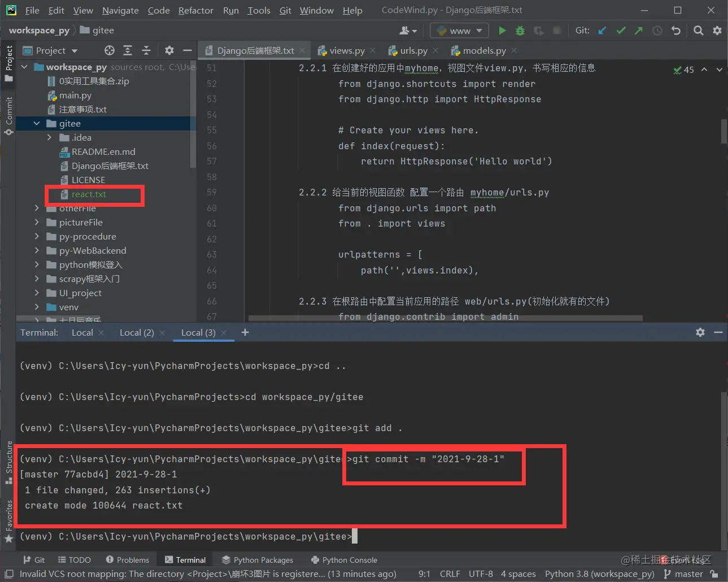Change UTF-8 file encoding in status bar

click(x=481, y=574)
